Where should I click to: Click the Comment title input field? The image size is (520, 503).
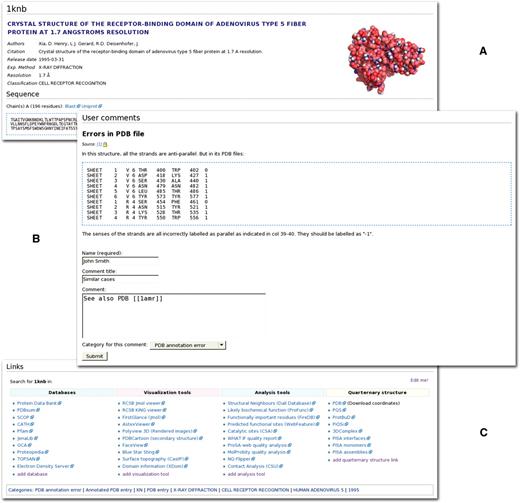pos(120,279)
